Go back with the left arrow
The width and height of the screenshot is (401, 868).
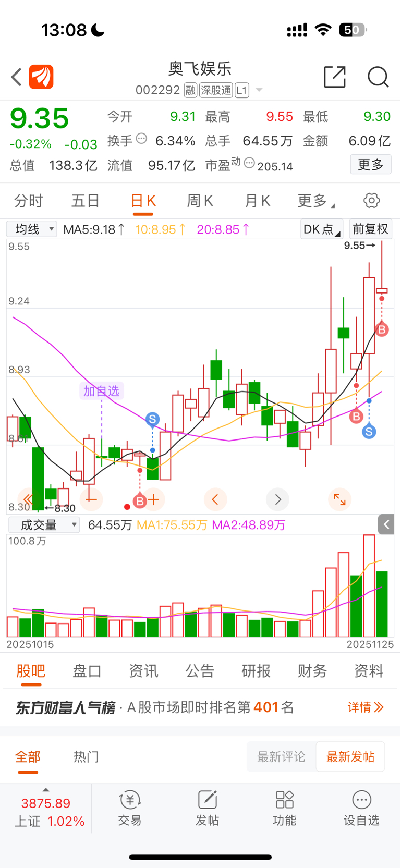click(16, 77)
